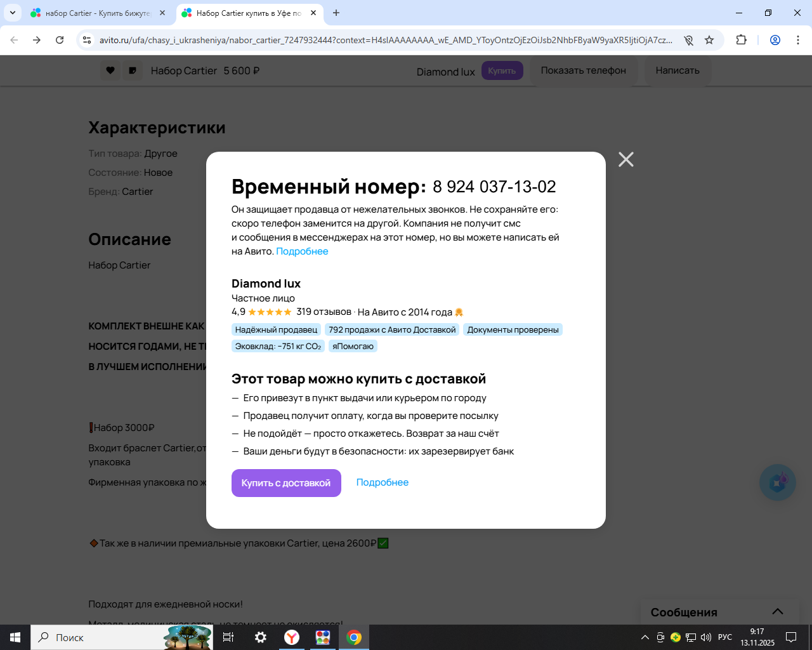Click the green security tray icon
This screenshot has height=650, width=812.
[676, 637]
